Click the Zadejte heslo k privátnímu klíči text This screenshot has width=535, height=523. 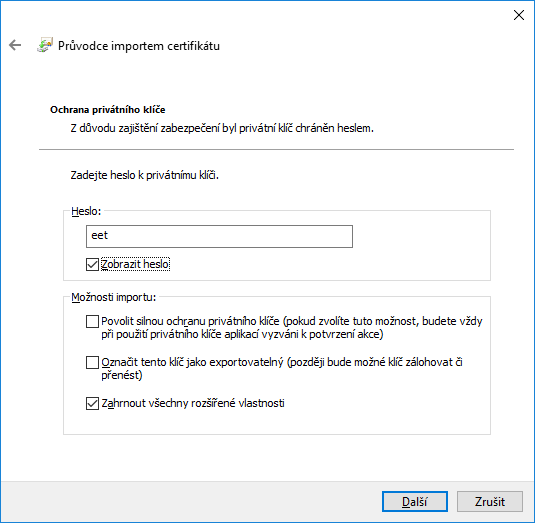145,175
